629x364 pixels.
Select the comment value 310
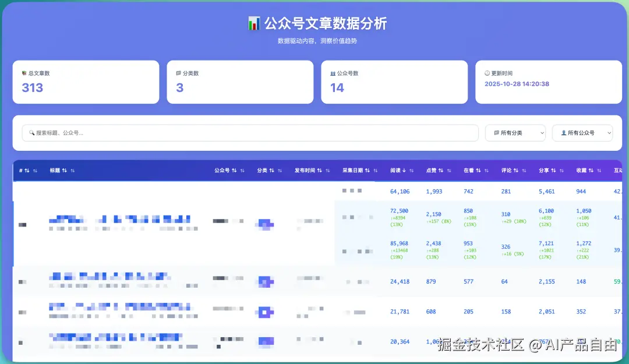506,214
